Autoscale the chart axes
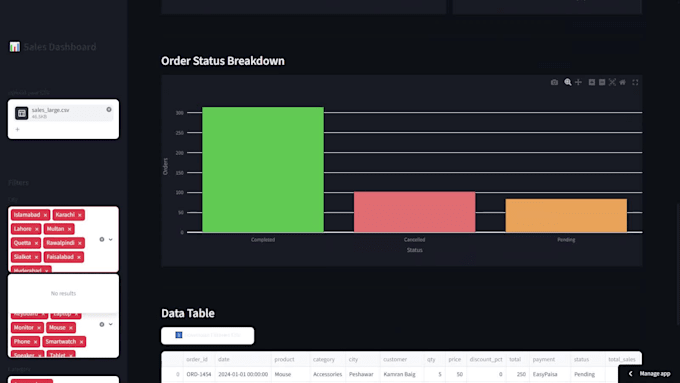680x383 pixels. pyautogui.click(x=612, y=82)
